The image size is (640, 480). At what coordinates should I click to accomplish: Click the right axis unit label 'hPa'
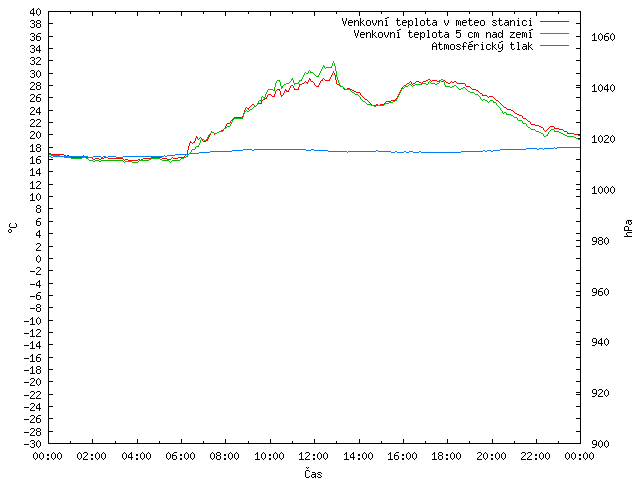[628, 228]
